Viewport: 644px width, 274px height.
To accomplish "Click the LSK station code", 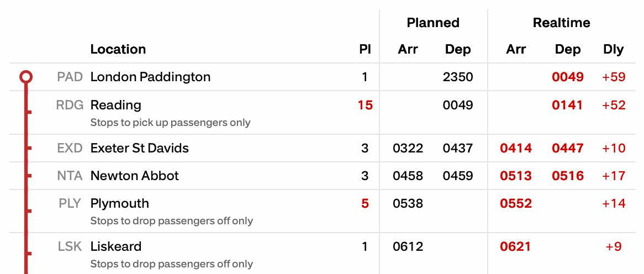I will [x=70, y=246].
